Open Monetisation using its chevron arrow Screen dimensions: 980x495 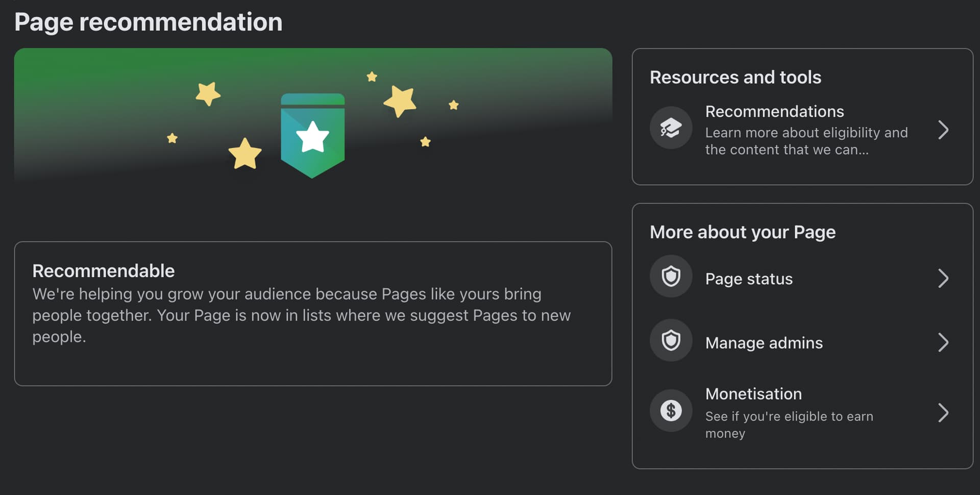[943, 412]
